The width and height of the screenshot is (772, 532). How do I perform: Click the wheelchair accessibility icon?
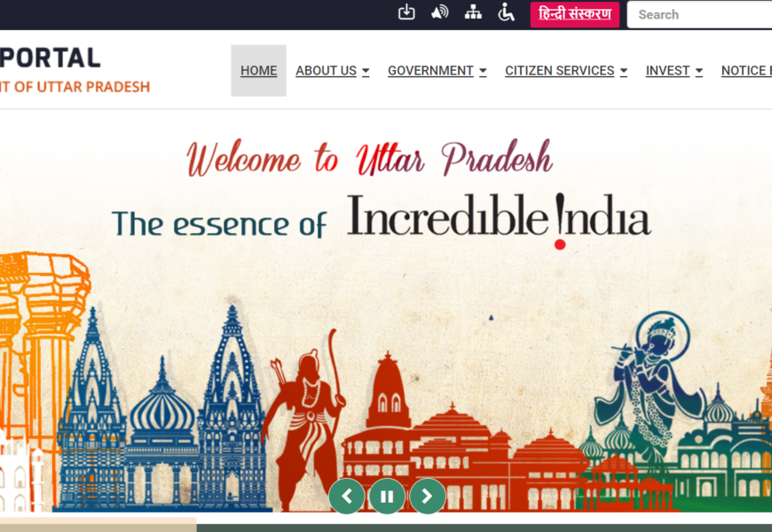click(x=506, y=12)
